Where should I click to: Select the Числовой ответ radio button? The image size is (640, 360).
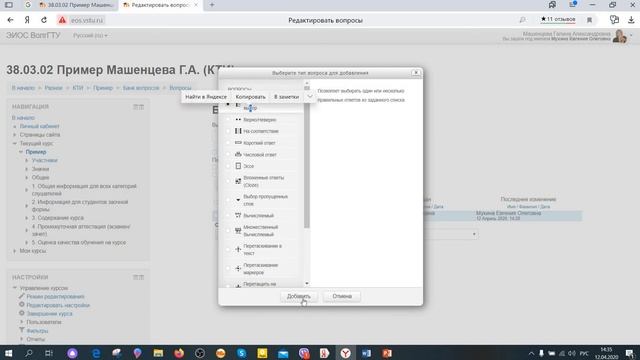click(x=228, y=154)
